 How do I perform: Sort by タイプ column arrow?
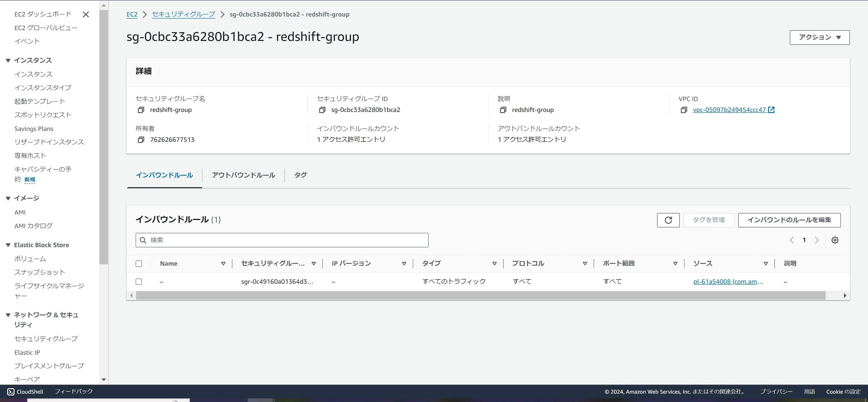click(x=494, y=263)
